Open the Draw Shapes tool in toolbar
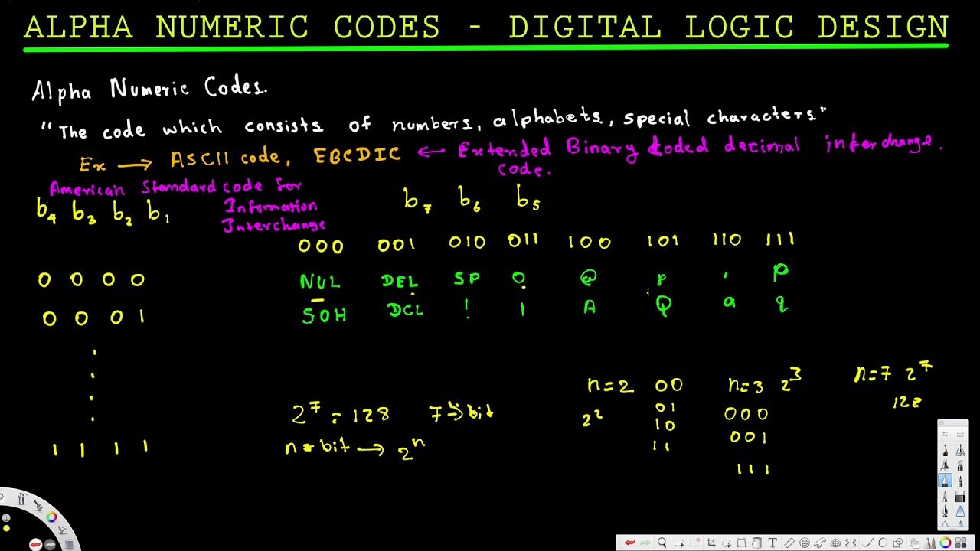The image size is (980, 551). pos(897,543)
